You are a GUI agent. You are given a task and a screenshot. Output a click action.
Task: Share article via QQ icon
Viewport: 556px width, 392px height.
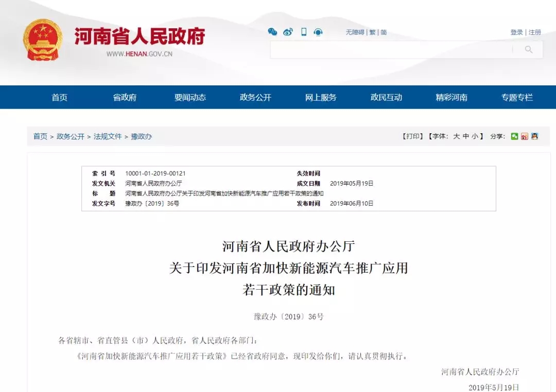535,136
